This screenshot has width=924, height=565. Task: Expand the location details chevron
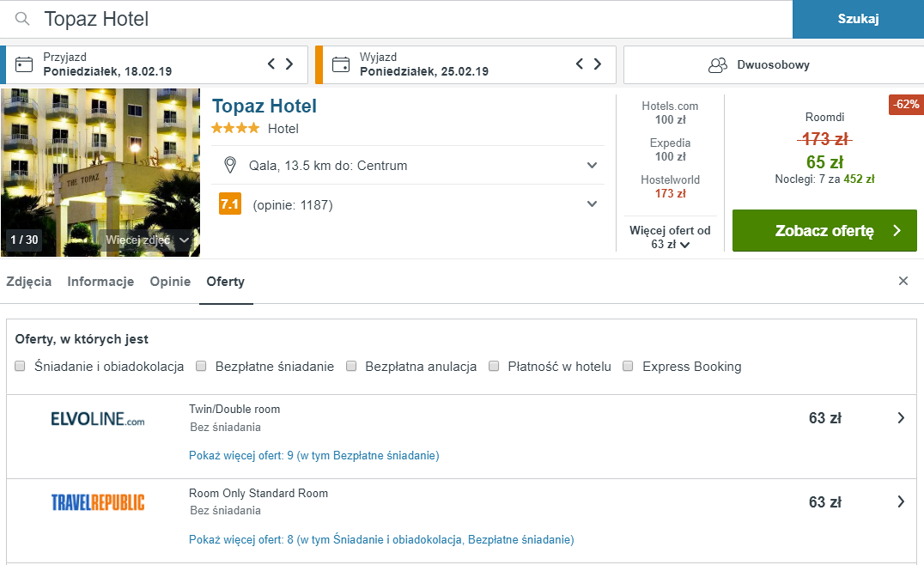tap(593, 166)
